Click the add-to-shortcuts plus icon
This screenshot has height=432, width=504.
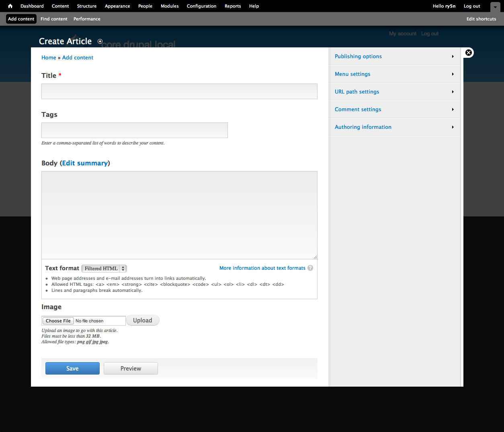tap(100, 41)
